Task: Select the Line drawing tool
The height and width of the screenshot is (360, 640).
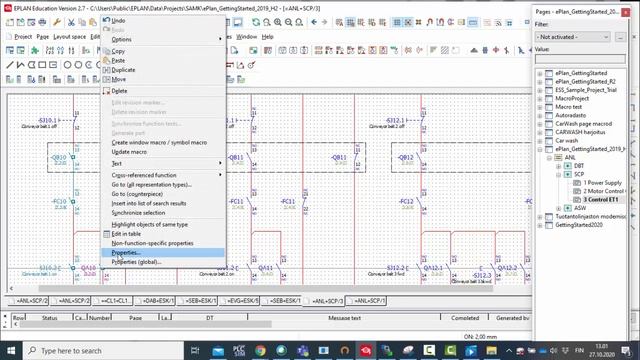Action: click(x=10, y=65)
